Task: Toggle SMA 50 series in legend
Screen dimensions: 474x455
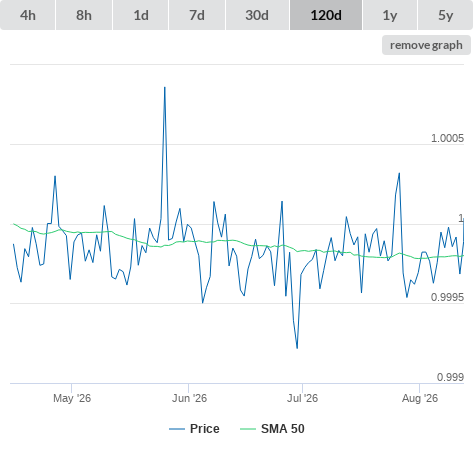Action: coord(283,429)
